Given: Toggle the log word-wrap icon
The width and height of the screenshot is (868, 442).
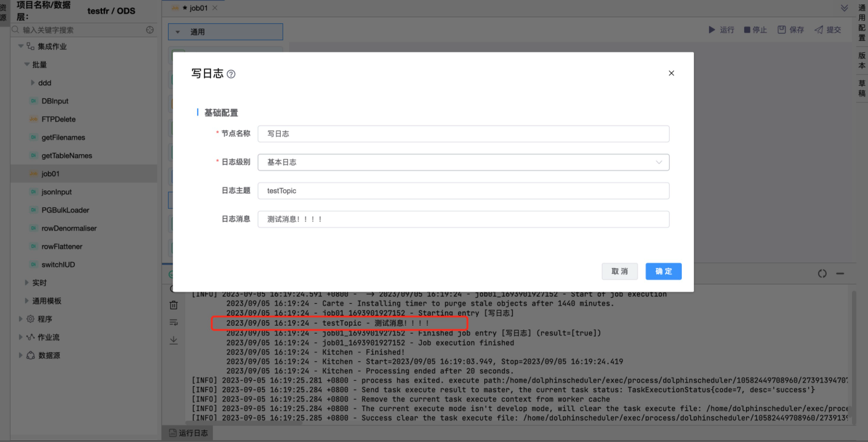Looking at the screenshot, I should click(x=174, y=323).
